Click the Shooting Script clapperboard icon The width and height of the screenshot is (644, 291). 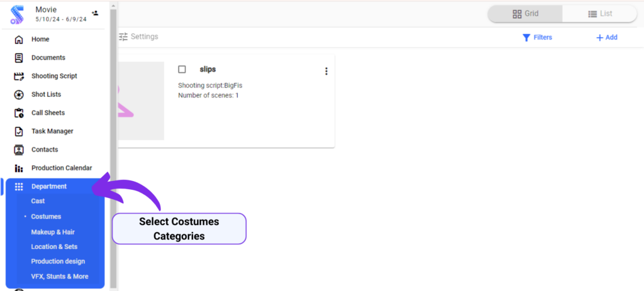[x=19, y=76]
